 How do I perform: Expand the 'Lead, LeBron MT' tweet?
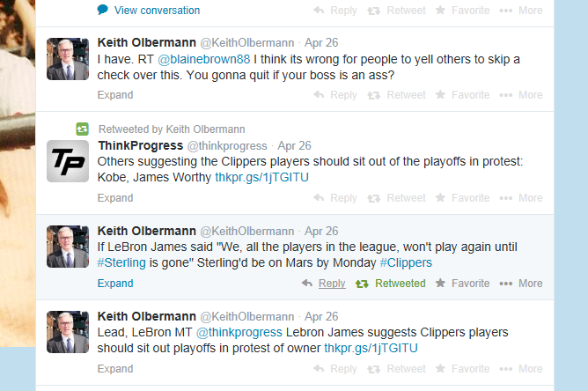(x=115, y=369)
